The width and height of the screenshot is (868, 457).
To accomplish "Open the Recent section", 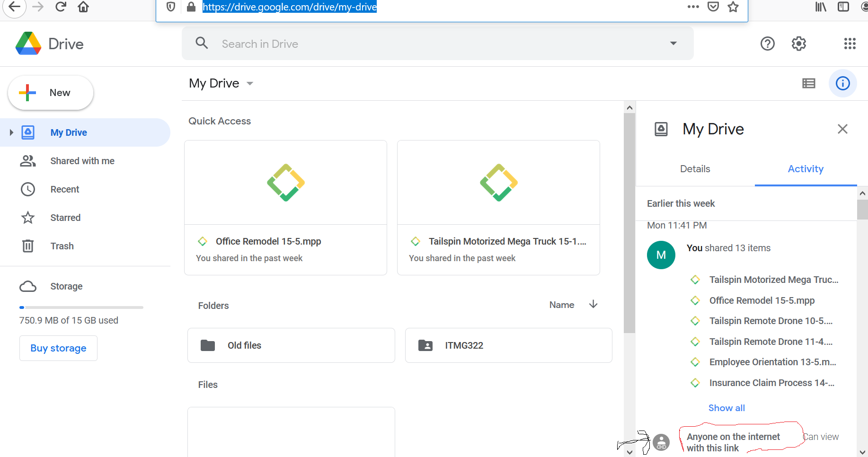I will pos(85,189).
